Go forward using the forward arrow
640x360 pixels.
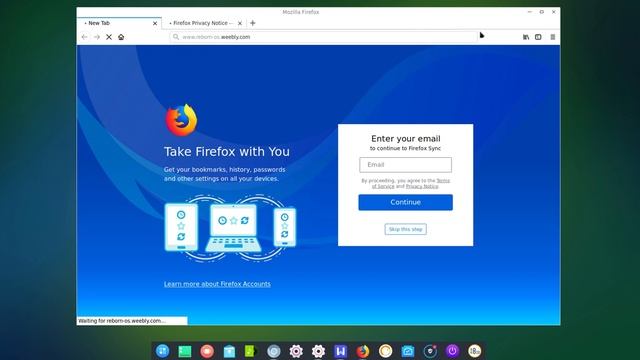coord(97,37)
